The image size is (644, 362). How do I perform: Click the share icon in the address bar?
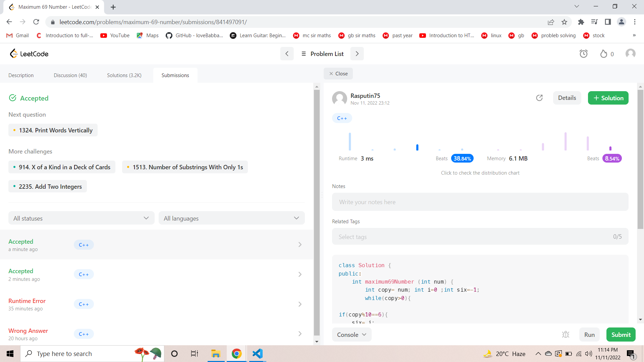[x=551, y=22]
